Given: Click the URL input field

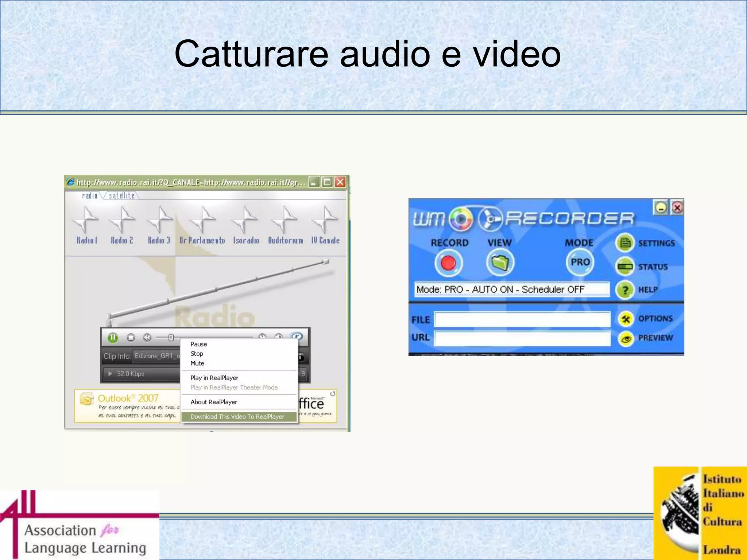Looking at the screenshot, I should click(x=522, y=338).
